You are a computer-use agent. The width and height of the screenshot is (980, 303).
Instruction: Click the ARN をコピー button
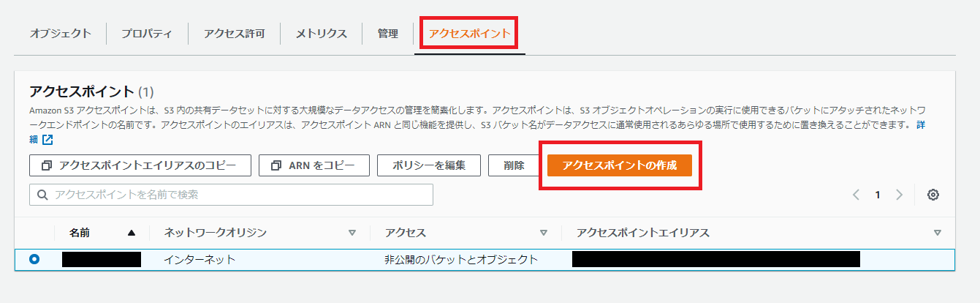[x=314, y=165]
